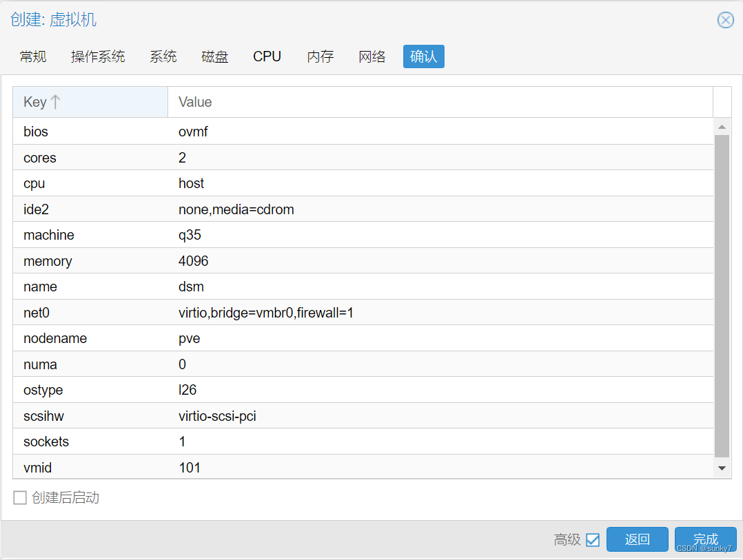Go to the 内存 tab
Viewport: 743px width, 560px height.
coord(320,56)
